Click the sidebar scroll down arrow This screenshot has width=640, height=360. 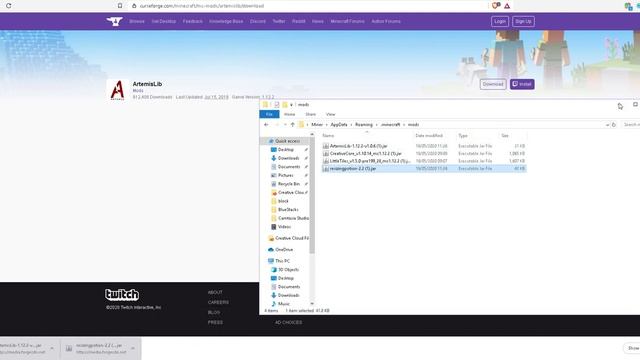pyautogui.click(x=312, y=304)
